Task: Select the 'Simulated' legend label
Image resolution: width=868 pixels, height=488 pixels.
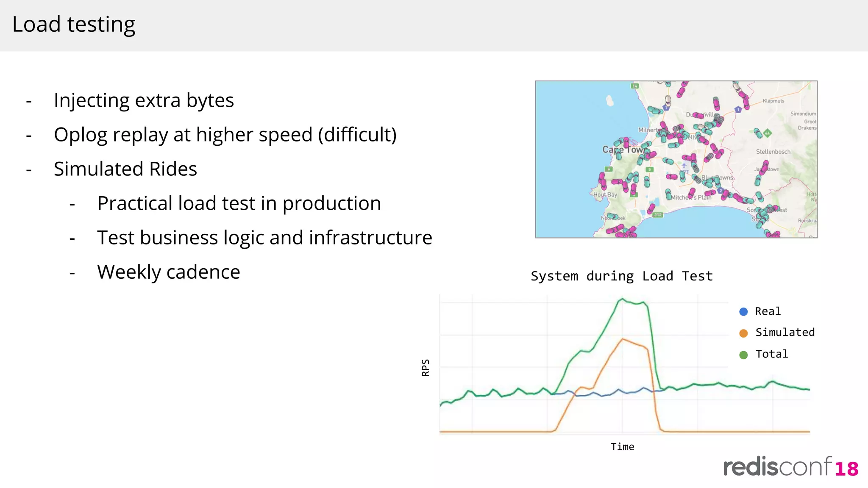Action: [x=785, y=333]
